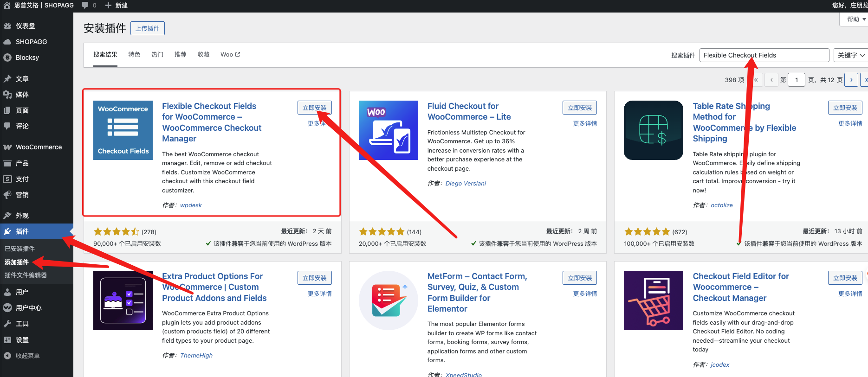The image size is (868, 377).
Task: Open 更多详情 for Fluid Checkout
Action: tap(585, 123)
